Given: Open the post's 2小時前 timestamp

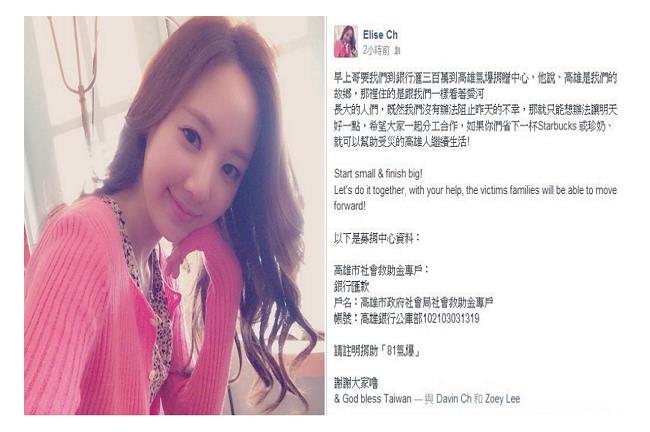Looking at the screenshot, I should 376,51.
